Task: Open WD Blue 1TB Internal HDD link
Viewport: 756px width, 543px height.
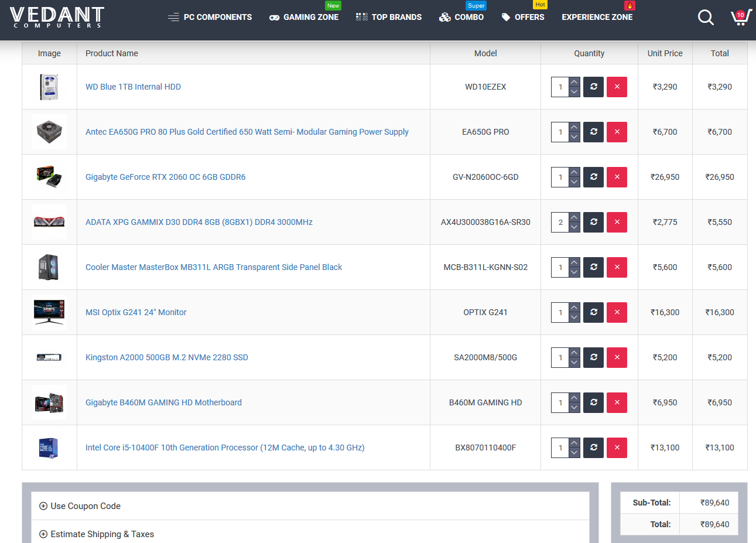Action: (x=133, y=87)
